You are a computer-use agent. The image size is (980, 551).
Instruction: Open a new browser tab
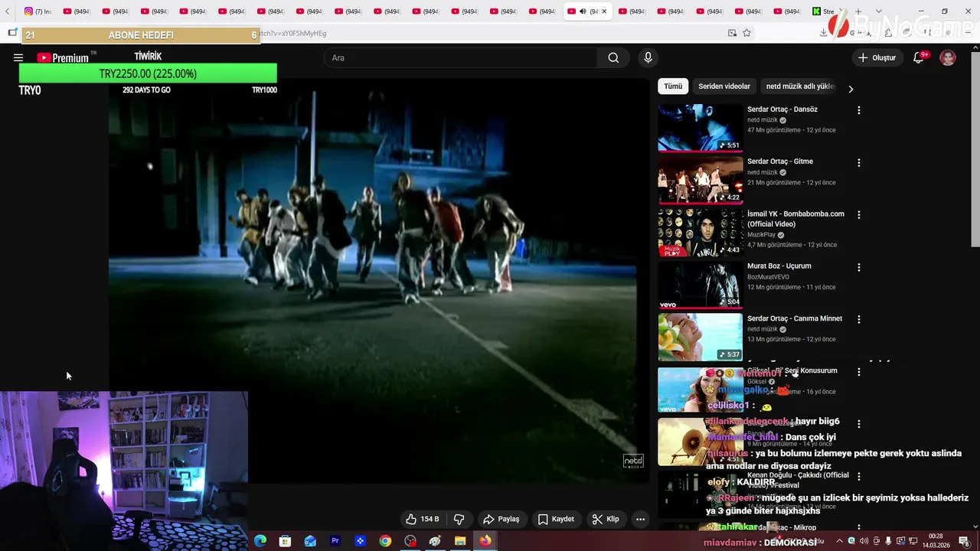pos(858,11)
